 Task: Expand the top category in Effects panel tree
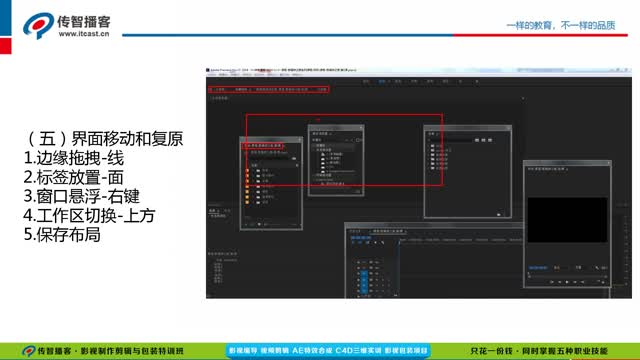314,145
